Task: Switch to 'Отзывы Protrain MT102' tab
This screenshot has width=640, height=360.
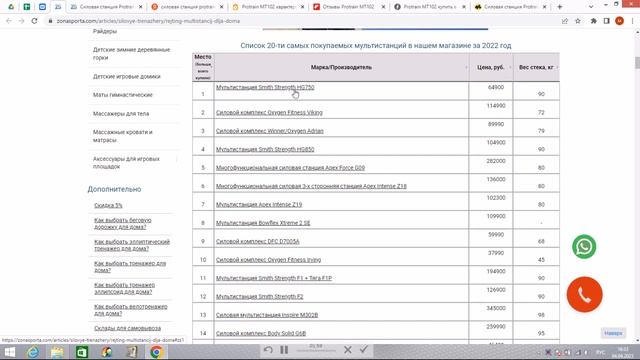Action: (349, 7)
